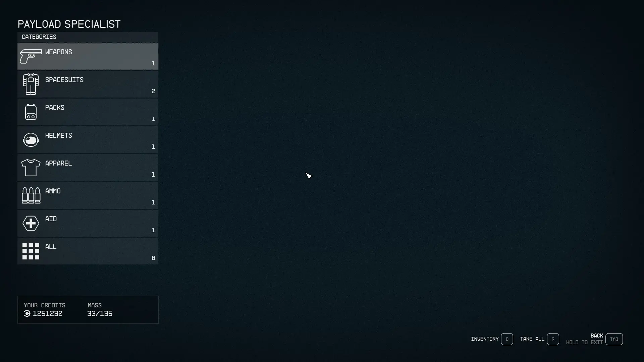This screenshot has width=644, height=362.
Task: Select the Packs category icon
Action: coord(31,112)
